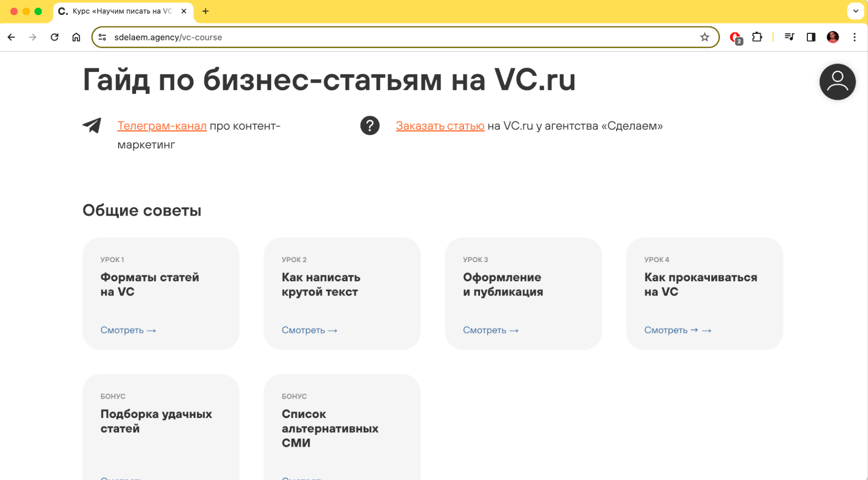
Task: Click the «Форматы статей на VC» title
Action: 150,285
